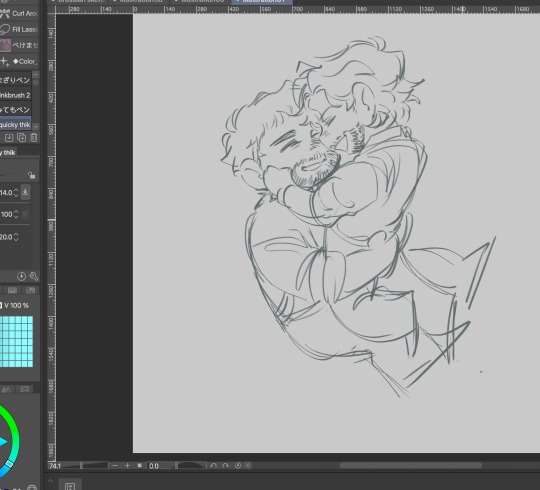Toggle the fit-to-screen square button
Image resolution: width=540 pixels, height=490 pixels.
tap(139, 466)
